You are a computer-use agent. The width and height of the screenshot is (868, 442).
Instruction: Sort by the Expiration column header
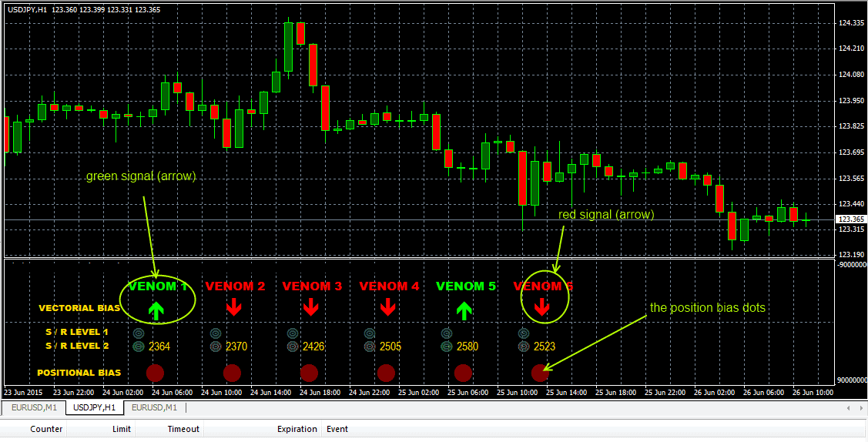coord(297,429)
